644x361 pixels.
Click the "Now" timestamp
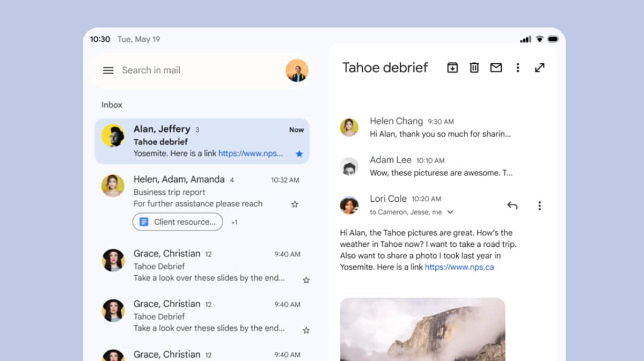[x=296, y=130]
